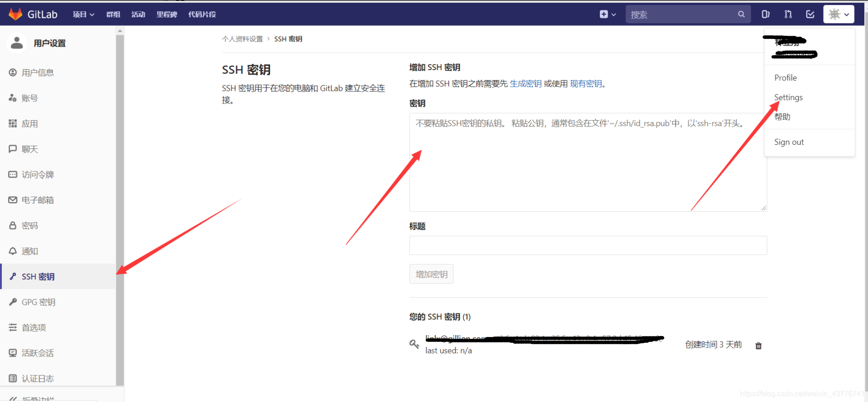Click the 应用 grid icon

pos(13,123)
